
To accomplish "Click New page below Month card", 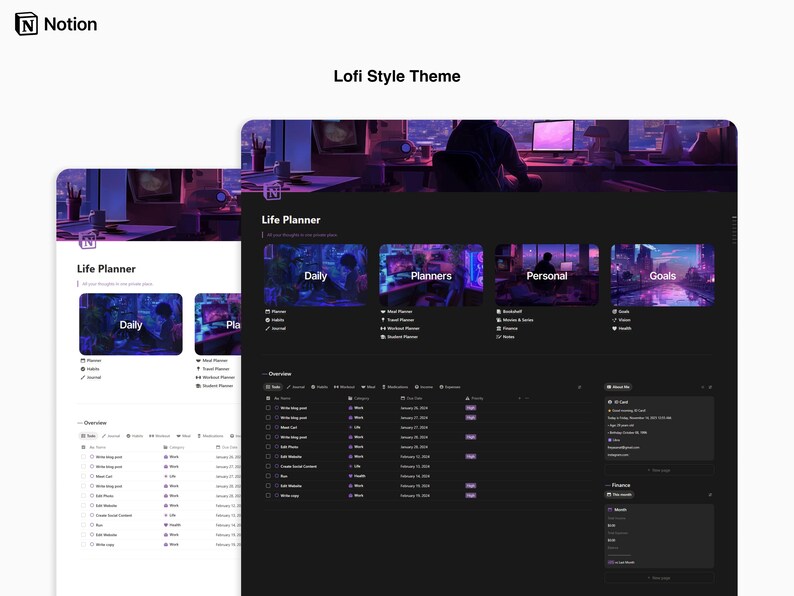I will (x=659, y=578).
